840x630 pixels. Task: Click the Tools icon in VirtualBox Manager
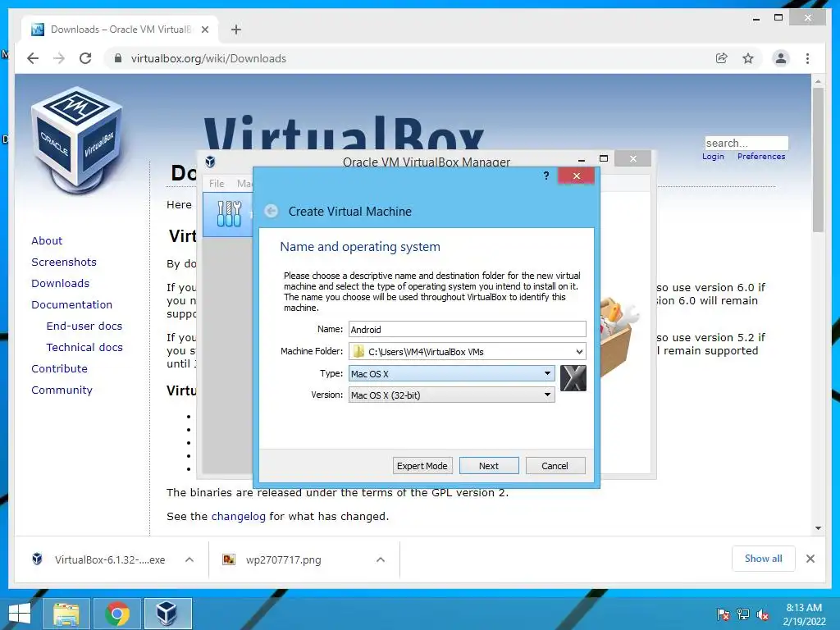(x=230, y=214)
